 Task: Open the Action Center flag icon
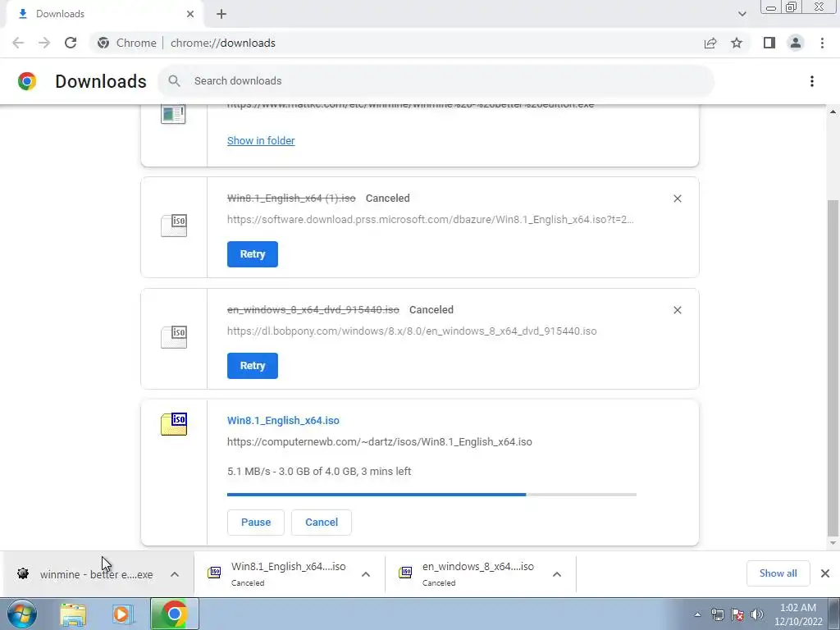click(737, 614)
